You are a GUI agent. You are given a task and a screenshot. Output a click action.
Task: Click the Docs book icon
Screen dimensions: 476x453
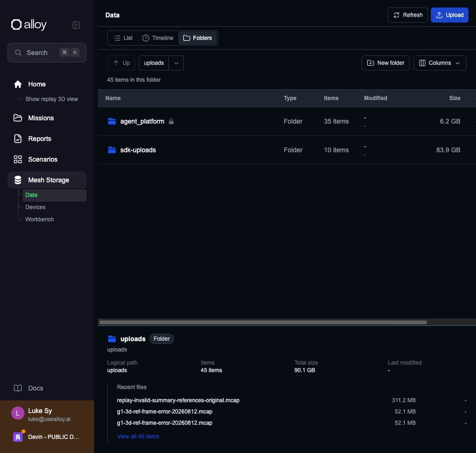click(18, 388)
